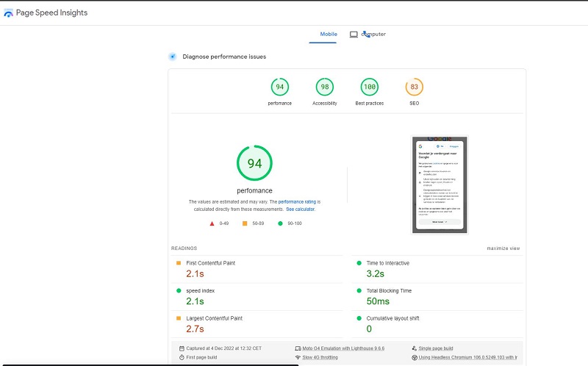Select the 98 Accessibility gauge
This screenshot has width=588, height=366.
[x=325, y=87]
